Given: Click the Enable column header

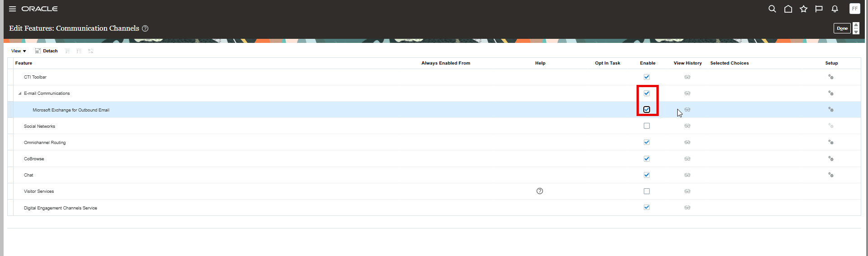Looking at the screenshot, I should tap(648, 63).
